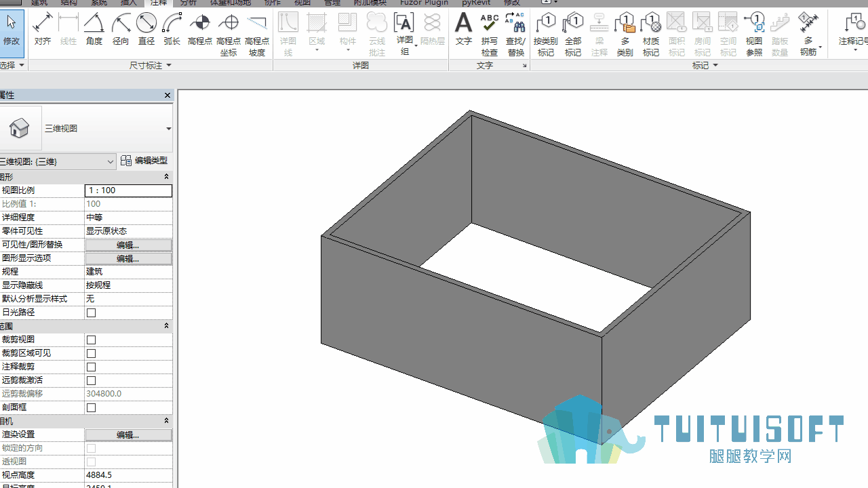The image size is (868, 488).
Task: Select the 角度 angular dimension tool
Action: (x=94, y=30)
